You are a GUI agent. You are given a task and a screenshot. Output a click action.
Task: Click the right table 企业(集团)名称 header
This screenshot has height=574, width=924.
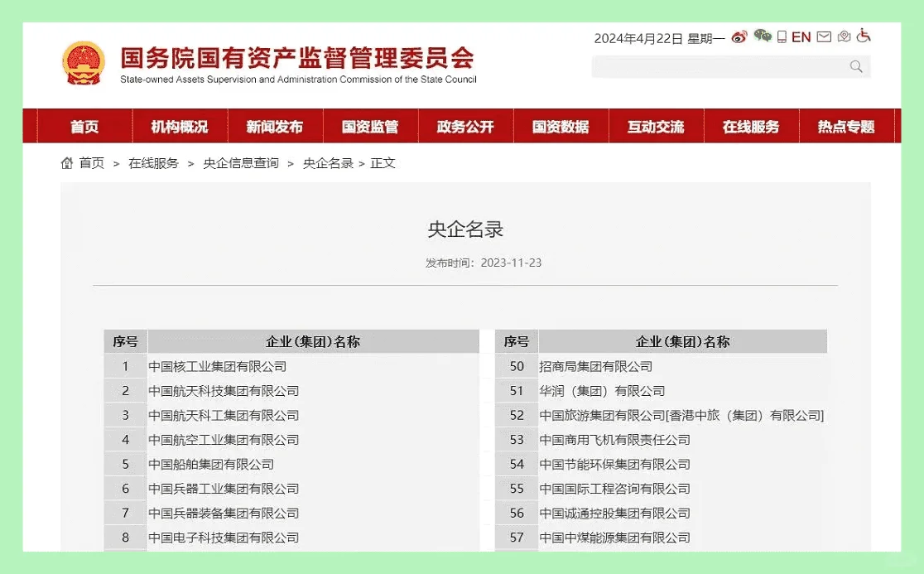[682, 341]
